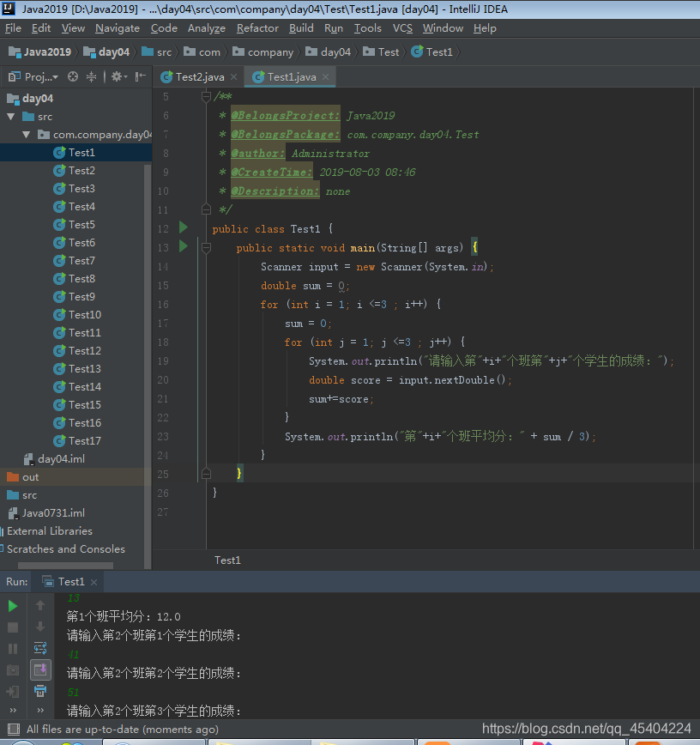Click the 'All files are up-to-date' status message

[123, 730]
